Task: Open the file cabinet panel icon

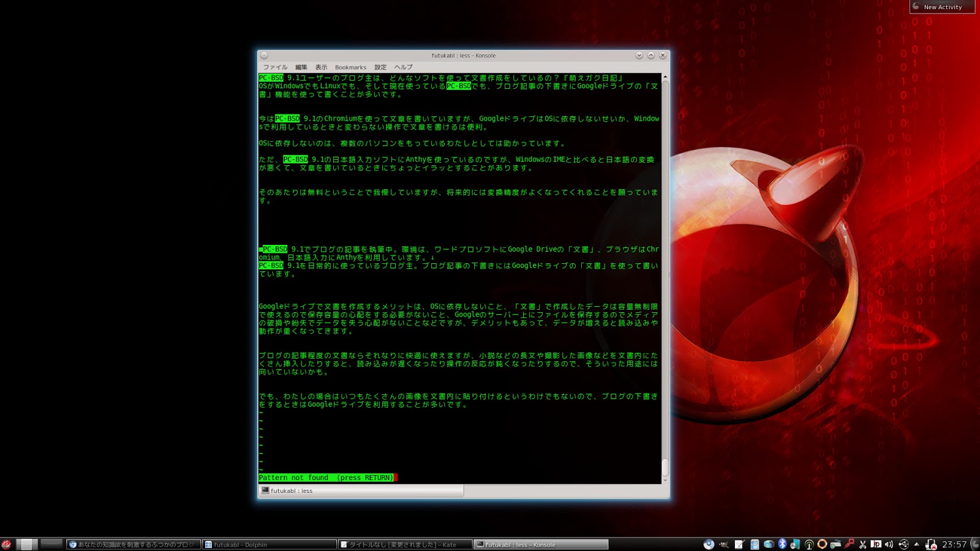Action: click(x=755, y=544)
